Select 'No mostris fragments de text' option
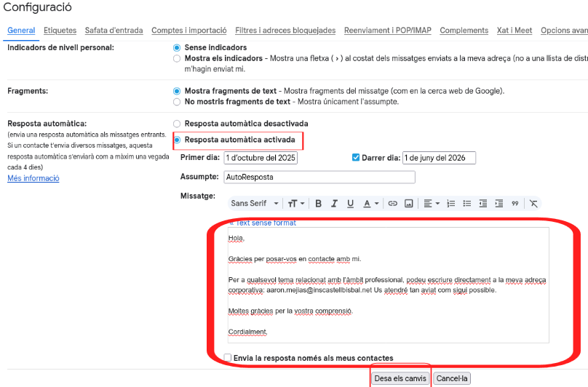This screenshot has width=588, height=387. [177, 102]
